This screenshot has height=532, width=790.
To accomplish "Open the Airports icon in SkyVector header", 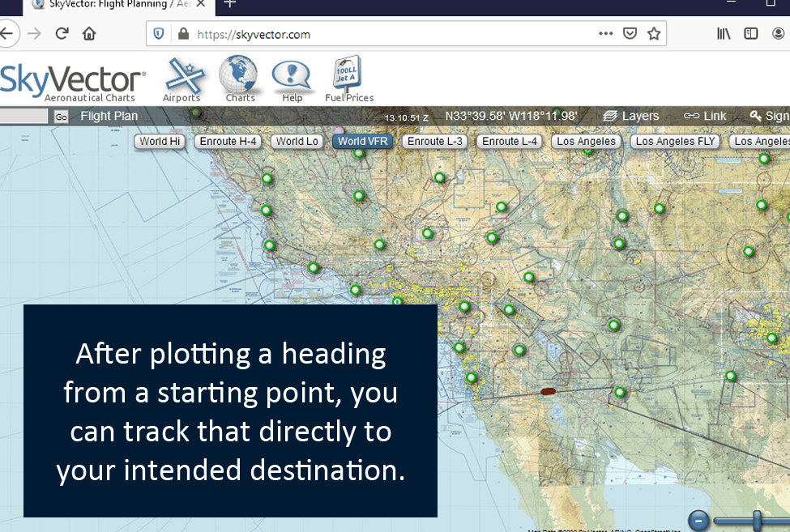I will (x=182, y=79).
